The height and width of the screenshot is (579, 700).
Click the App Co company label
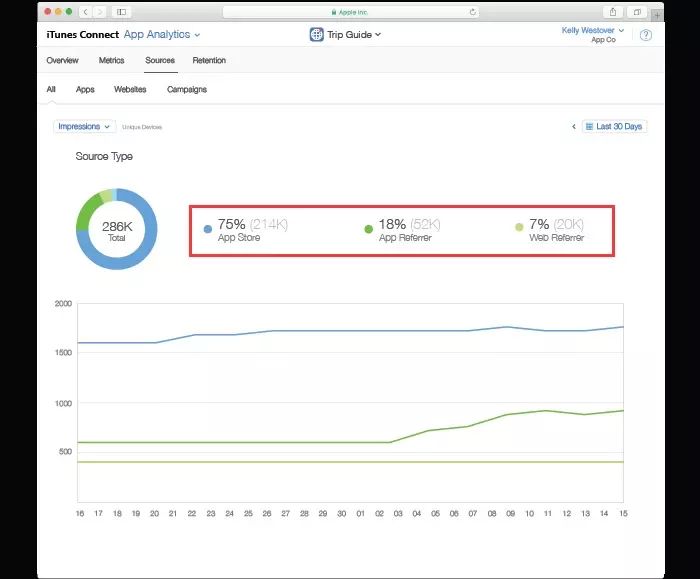point(604,40)
